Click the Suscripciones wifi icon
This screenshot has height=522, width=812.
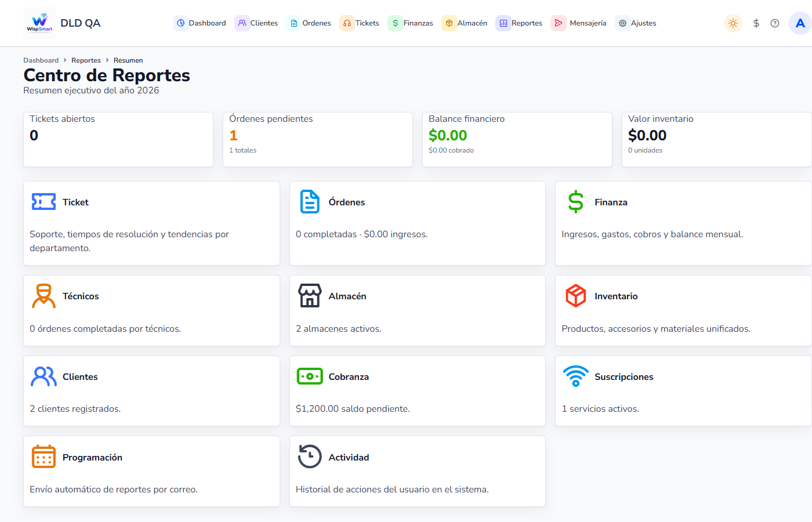pyautogui.click(x=576, y=376)
